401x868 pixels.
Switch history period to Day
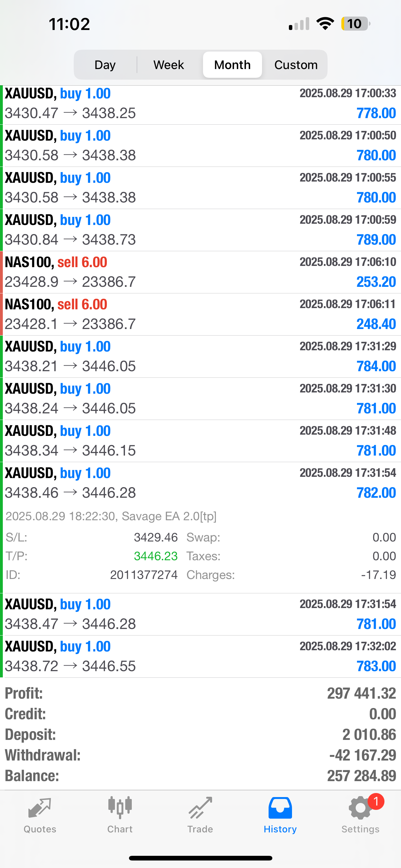[105, 65]
